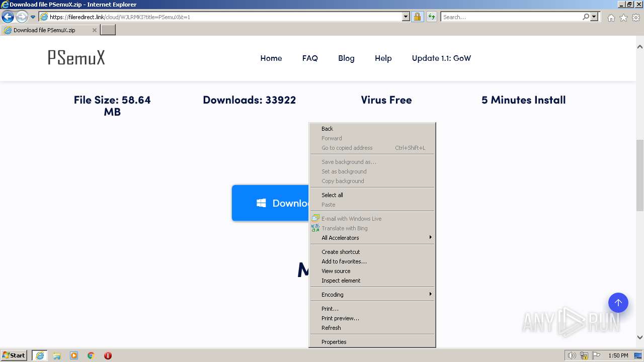644x362 pixels.
Task: Choose Inspect element in context menu
Action: pos(372,281)
